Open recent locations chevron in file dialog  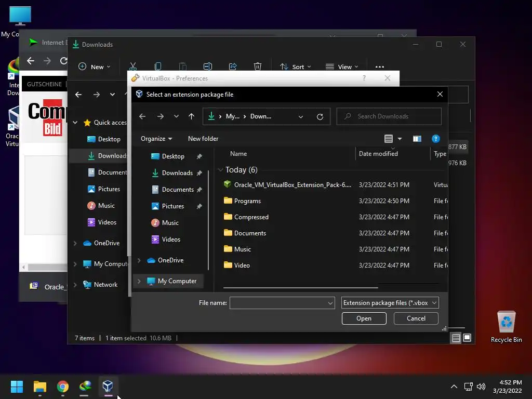(x=176, y=116)
